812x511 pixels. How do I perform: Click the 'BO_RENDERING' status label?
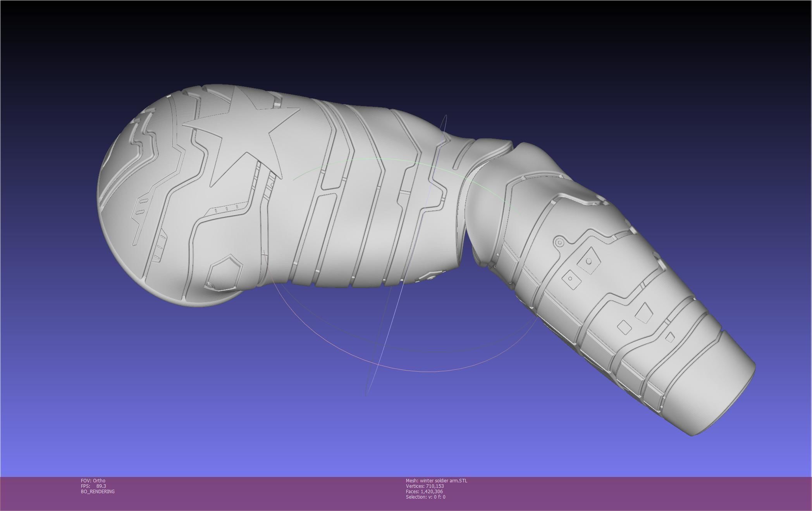pos(98,492)
